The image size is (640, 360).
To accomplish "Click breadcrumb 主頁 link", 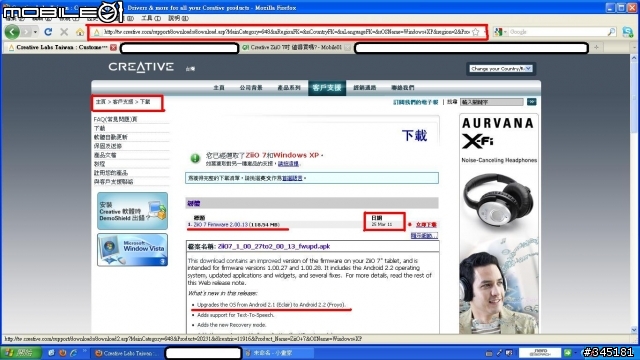I will [101, 102].
